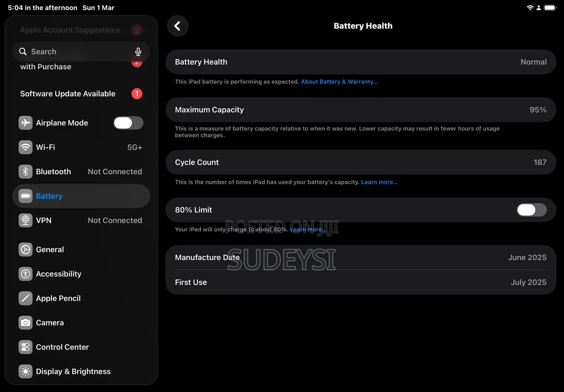Image resolution: width=564 pixels, height=392 pixels.
Task: Select the VPN globe icon
Action: 25,220
